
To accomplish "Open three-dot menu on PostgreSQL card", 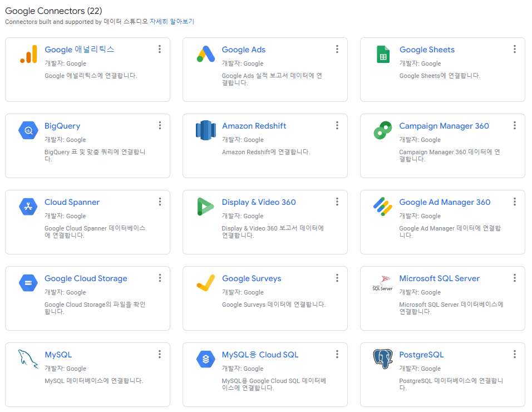I will click(x=514, y=354).
